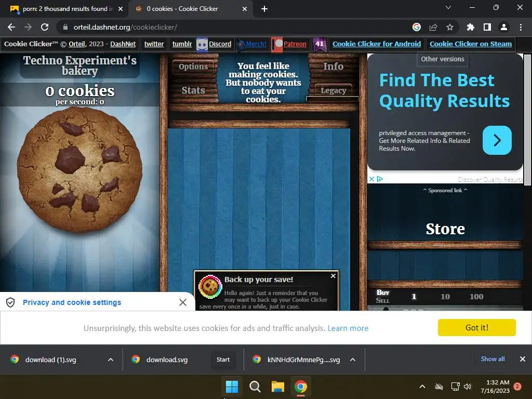Screen dimensions: 532x399
Task: Open the Merch! link
Action: 256,44
